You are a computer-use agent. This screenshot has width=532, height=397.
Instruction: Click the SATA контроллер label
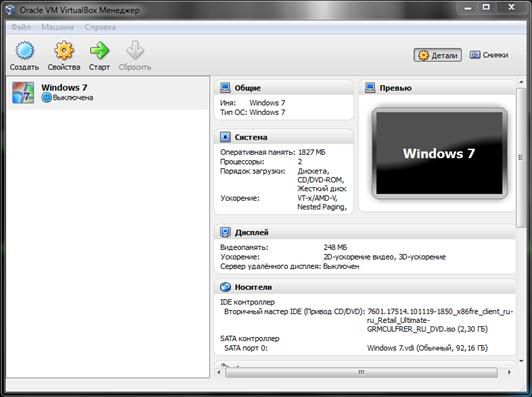[x=250, y=338]
